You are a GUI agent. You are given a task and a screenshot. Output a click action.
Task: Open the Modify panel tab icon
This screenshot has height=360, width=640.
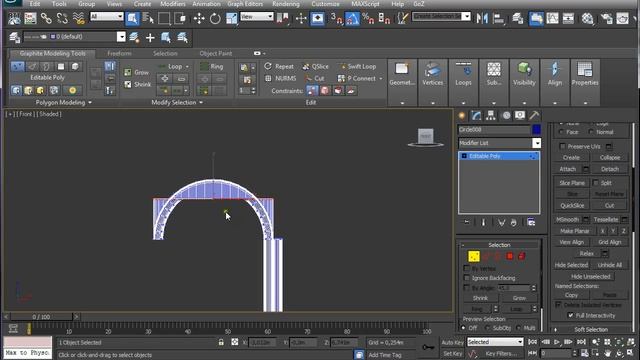point(476,116)
